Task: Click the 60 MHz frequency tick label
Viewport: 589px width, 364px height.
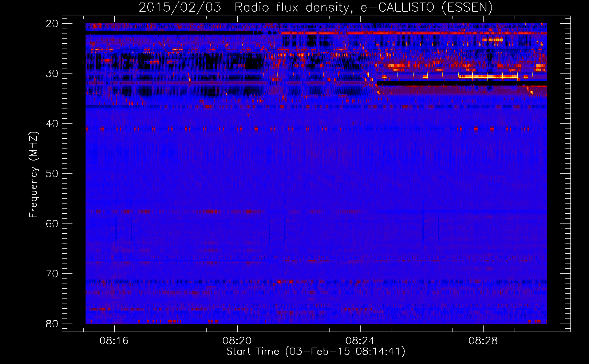Action: click(x=52, y=223)
